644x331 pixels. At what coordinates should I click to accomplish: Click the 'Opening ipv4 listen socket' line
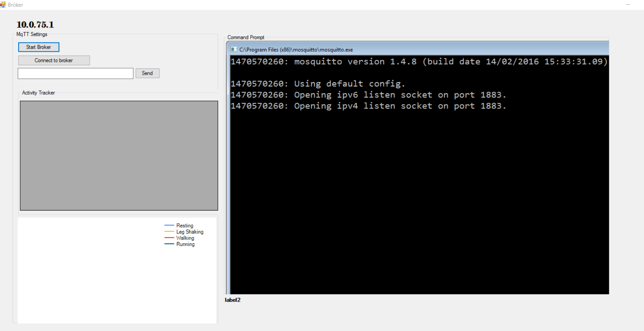368,106
